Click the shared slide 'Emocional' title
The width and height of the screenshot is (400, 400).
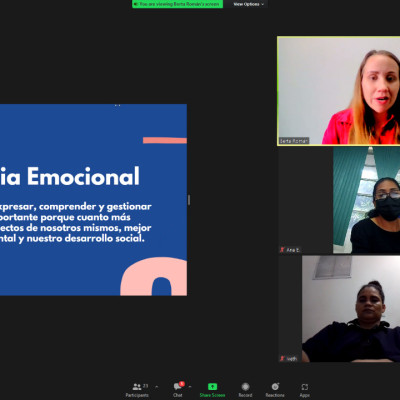pyautogui.click(x=83, y=176)
